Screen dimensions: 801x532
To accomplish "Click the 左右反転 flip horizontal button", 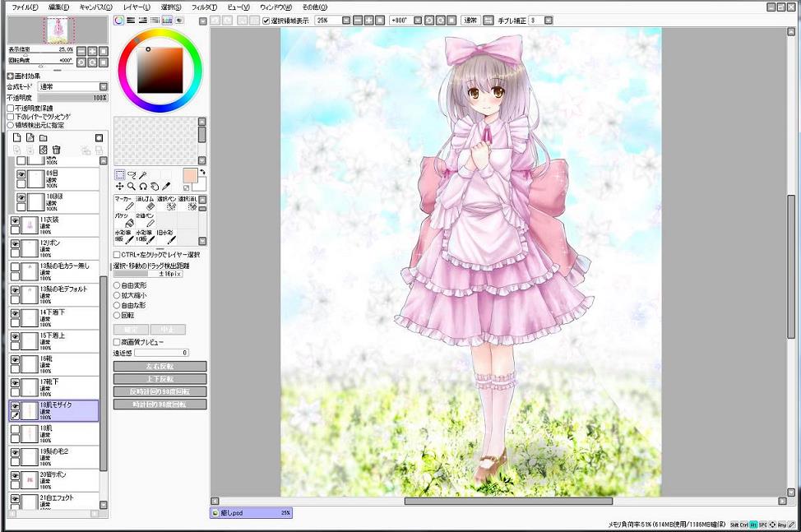I will tap(160, 366).
